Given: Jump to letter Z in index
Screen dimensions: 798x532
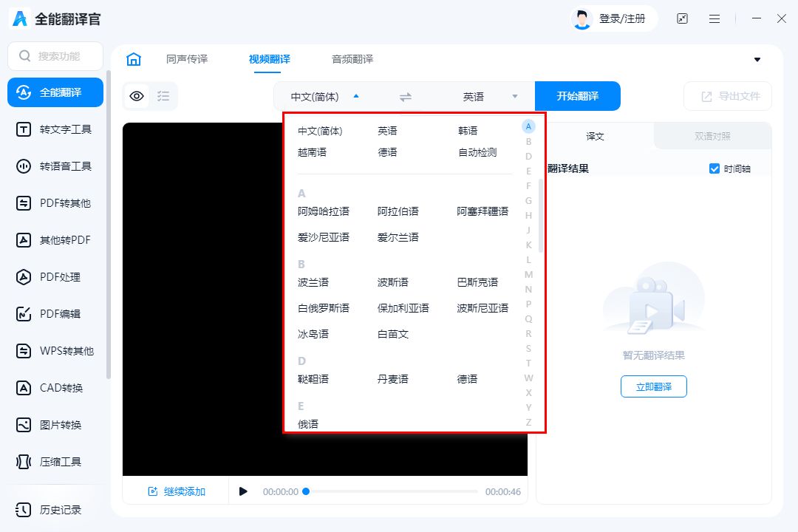Looking at the screenshot, I should coord(528,422).
